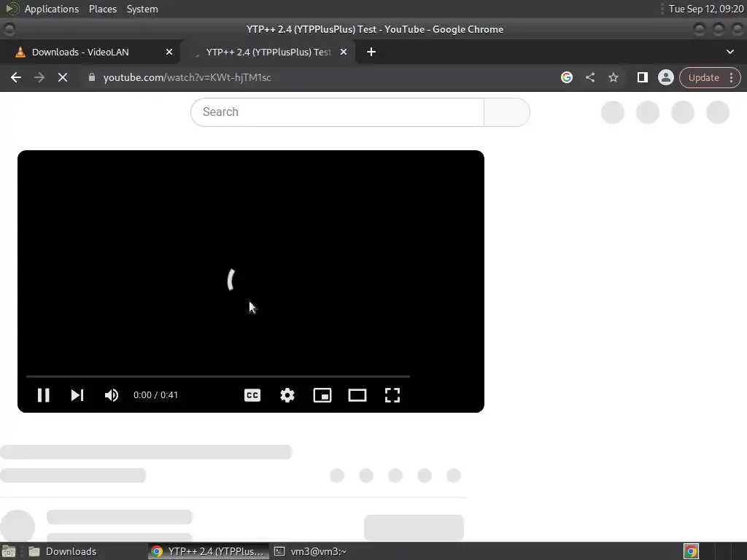View site information lock icon

(x=92, y=77)
